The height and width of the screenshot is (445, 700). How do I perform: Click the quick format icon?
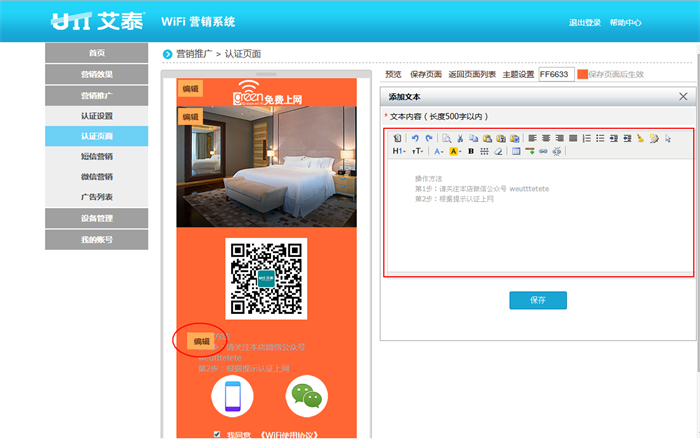(x=654, y=138)
